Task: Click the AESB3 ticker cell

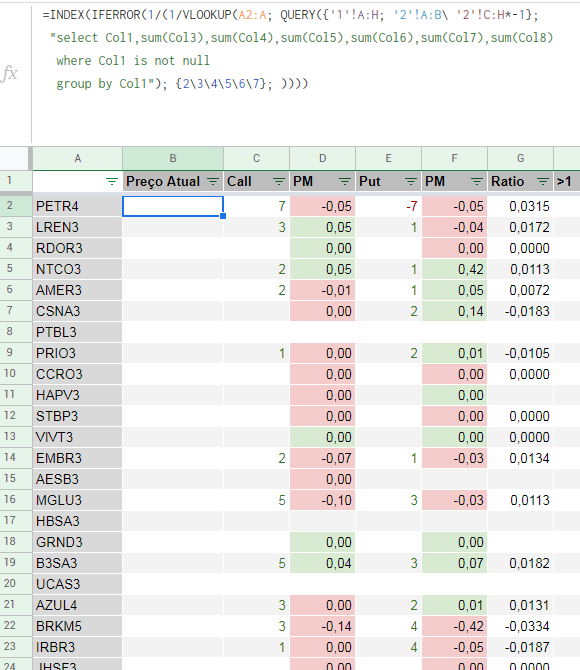Action: pos(77,479)
